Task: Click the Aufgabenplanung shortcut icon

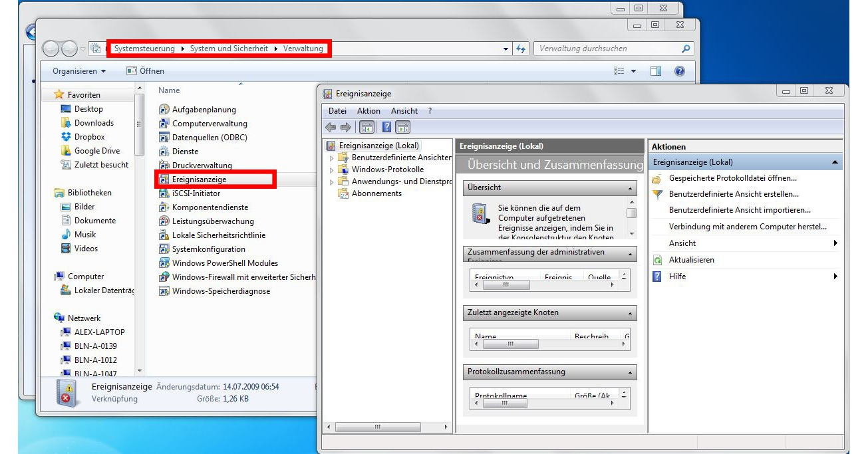Action: coord(164,110)
